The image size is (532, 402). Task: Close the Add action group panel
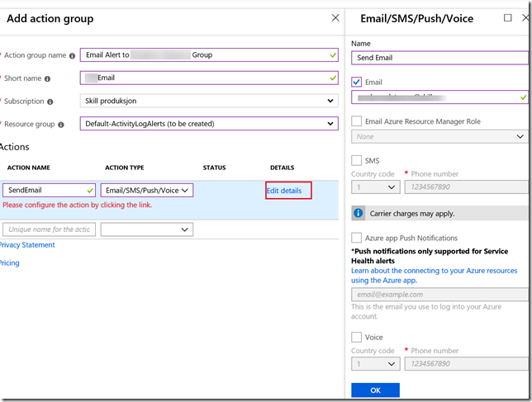coord(335,17)
